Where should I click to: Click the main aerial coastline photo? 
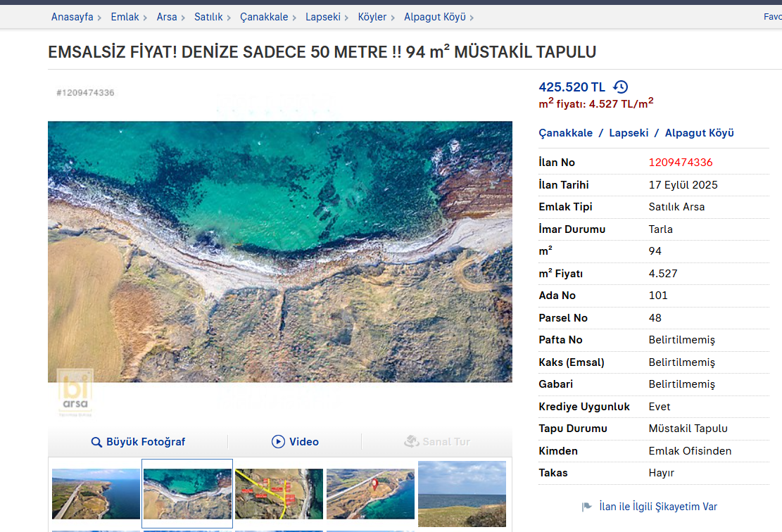[279, 252]
